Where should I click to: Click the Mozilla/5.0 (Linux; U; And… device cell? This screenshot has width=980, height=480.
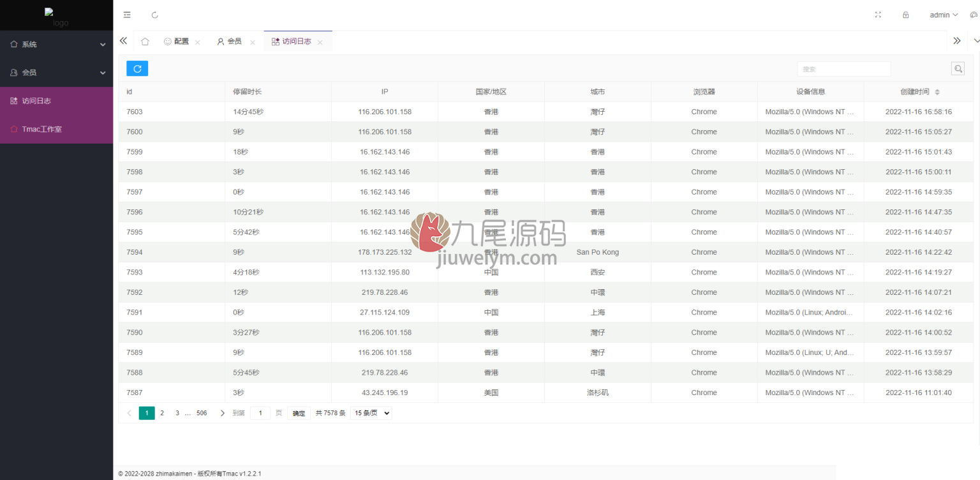pyautogui.click(x=811, y=352)
